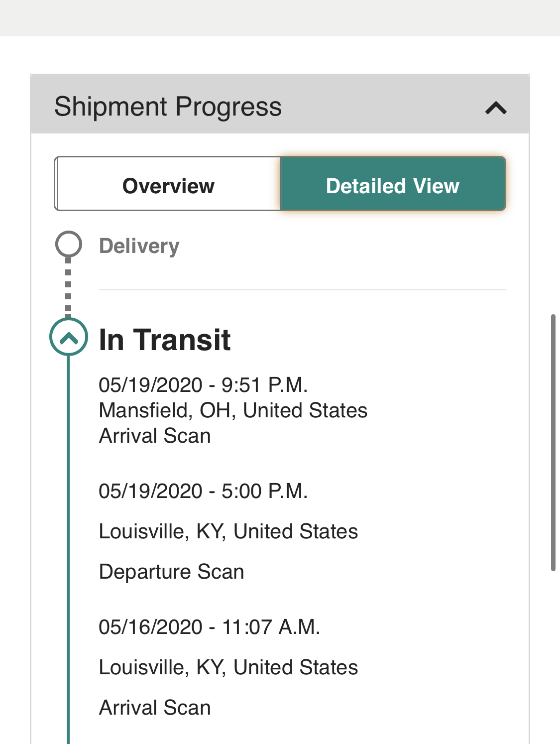This screenshot has width=560, height=744.
Task: Click the Arrival Scan under Mansfield
Action: 155,436
